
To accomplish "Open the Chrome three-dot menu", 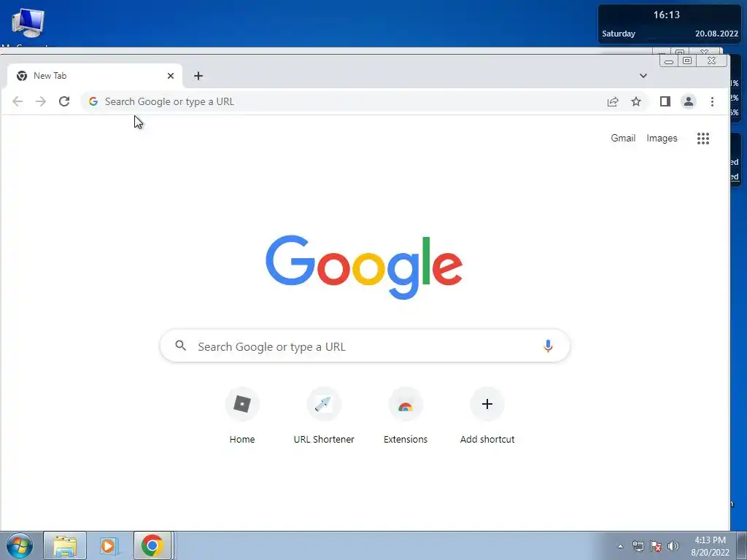I will [x=712, y=101].
